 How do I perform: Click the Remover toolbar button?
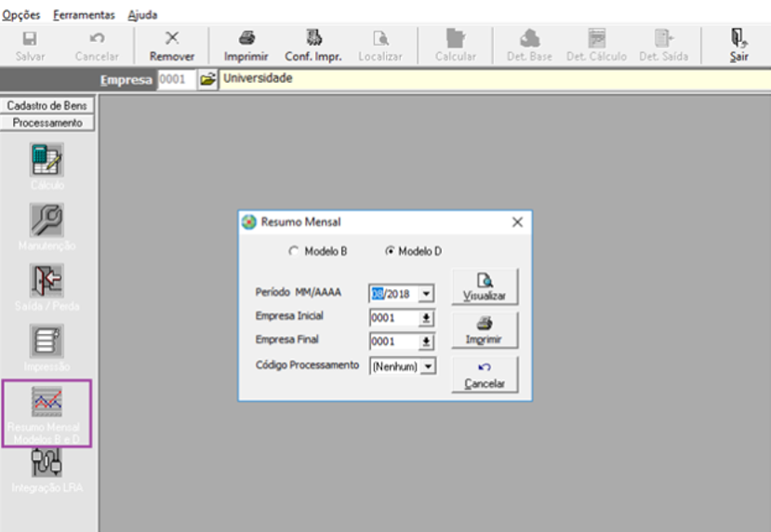[172, 46]
